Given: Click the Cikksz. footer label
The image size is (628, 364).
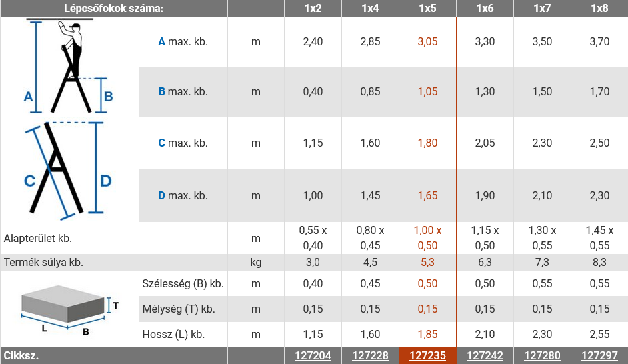Looking at the screenshot, I should [x=21, y=355].
